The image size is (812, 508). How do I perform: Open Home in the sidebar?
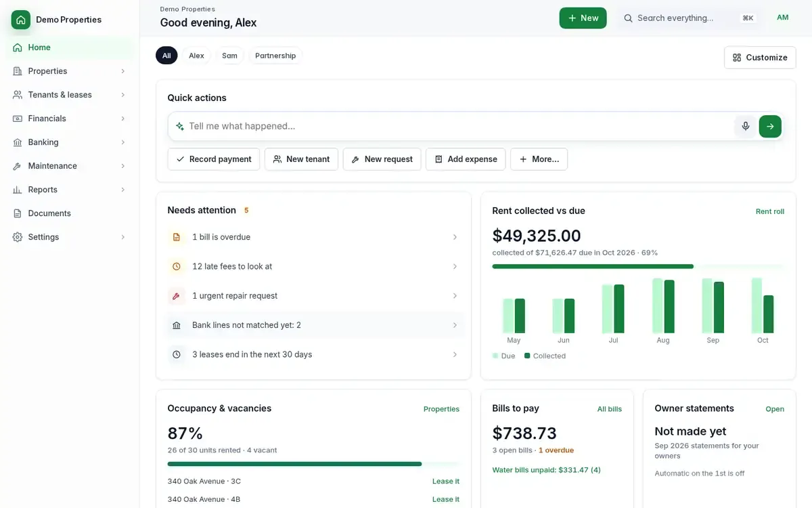(70, 47)
